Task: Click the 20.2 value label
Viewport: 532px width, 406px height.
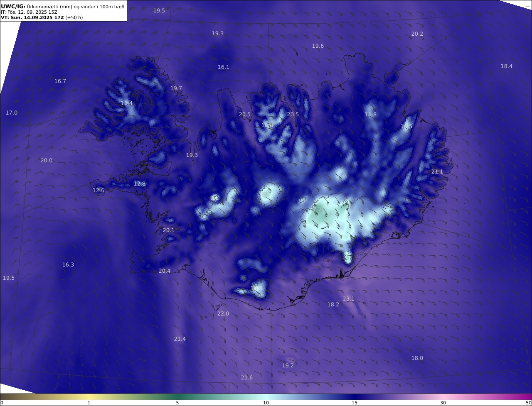Action: pos(417,34)
